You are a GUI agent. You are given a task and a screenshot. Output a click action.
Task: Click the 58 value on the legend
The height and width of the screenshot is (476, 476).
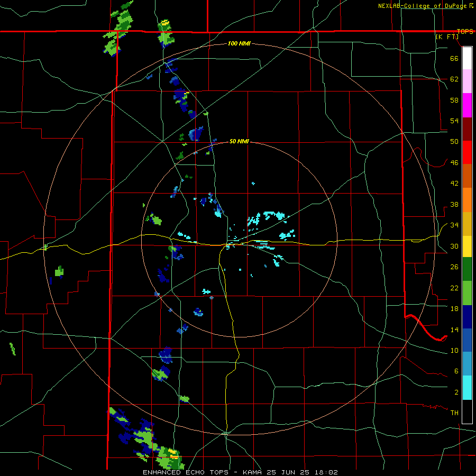(x=454, y=100)
